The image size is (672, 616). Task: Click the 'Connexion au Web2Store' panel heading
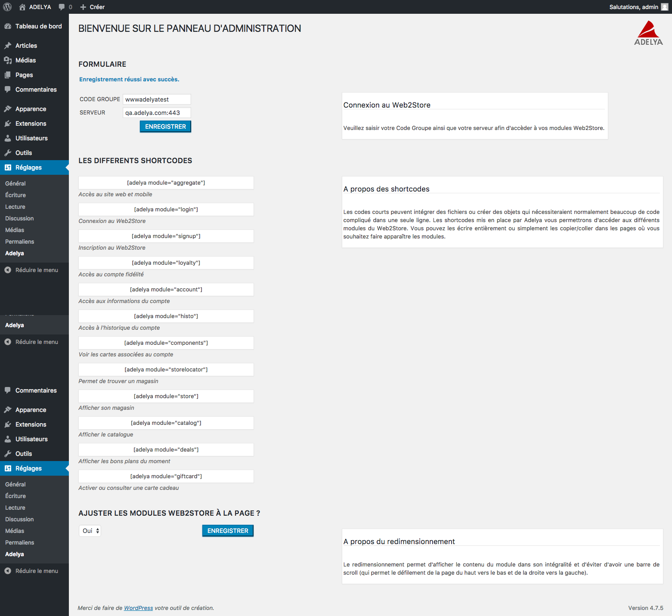(387, 105)
